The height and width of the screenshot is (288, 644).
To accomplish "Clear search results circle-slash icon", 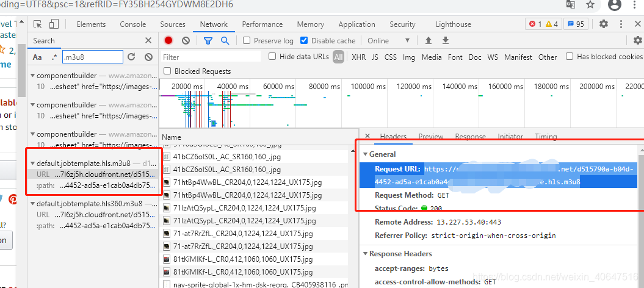I will coord(149,57).
